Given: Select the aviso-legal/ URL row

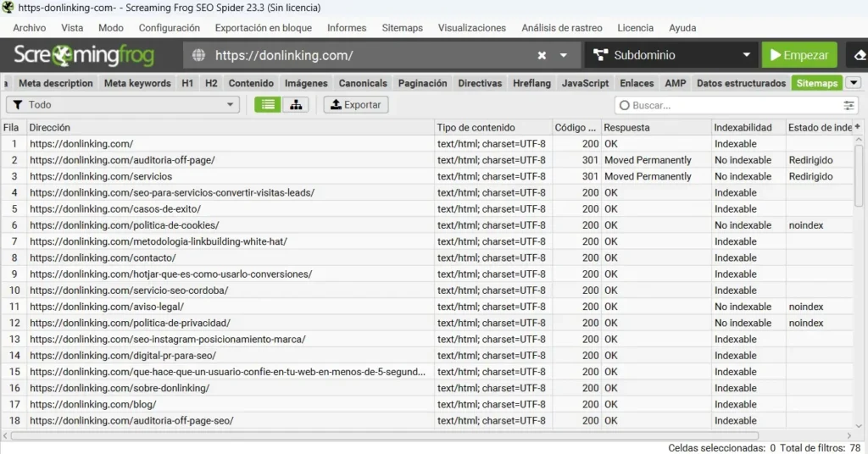Looking at the screenshot, I should (427, 307).
